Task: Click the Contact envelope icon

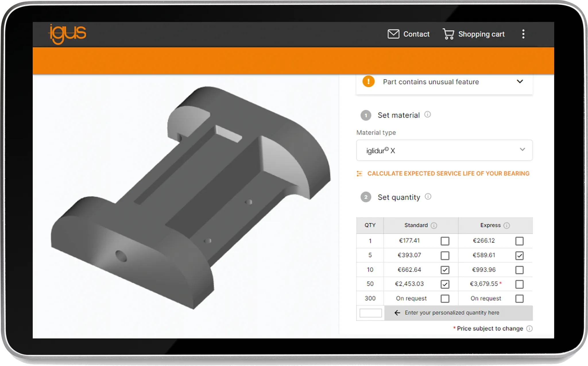Action: (393, 34)
